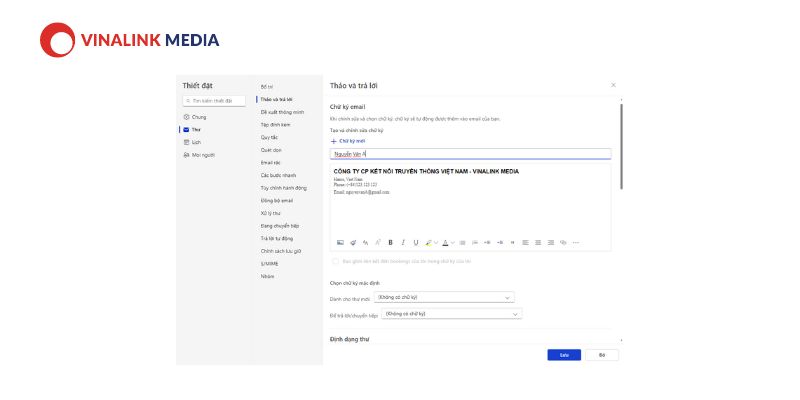
Task: Toggle underline formatting in signature toolbar
Action: pos(416,243)
